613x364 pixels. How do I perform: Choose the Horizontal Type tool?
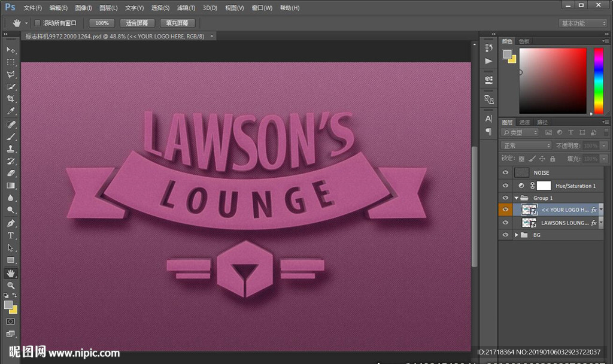pos(11,235)
